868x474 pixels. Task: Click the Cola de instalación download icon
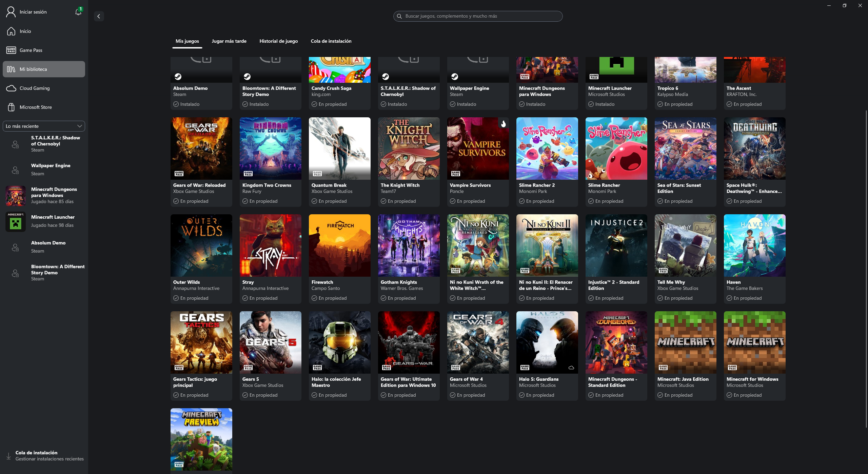click(8, 456)
